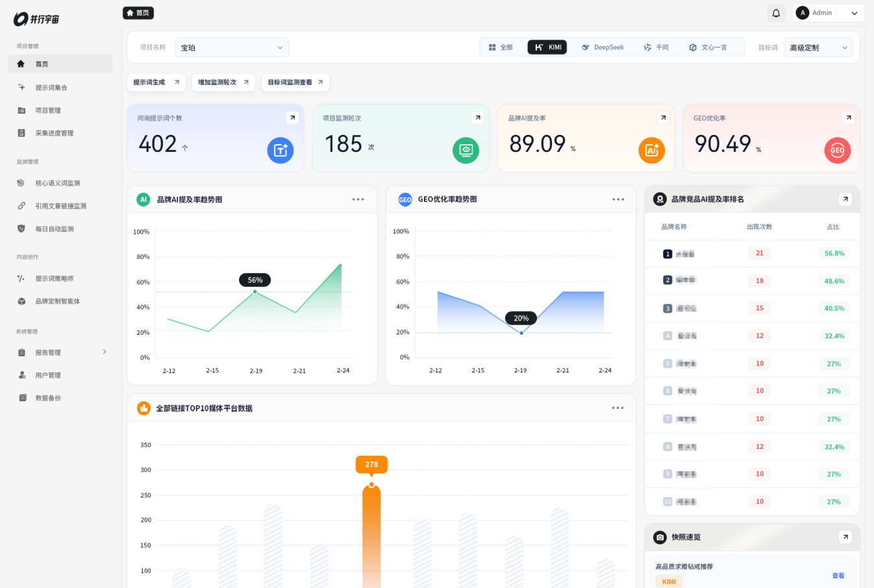Open the 项目监测轮次 card arrow icon

(x=478, y=117)
